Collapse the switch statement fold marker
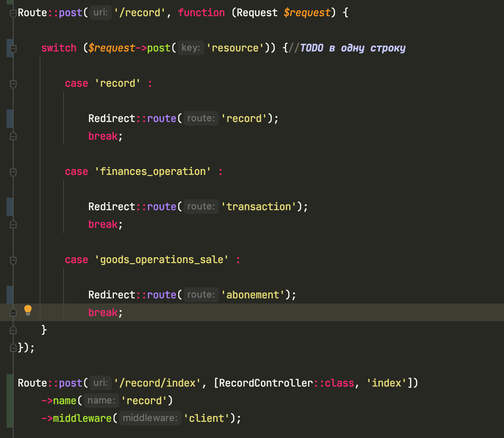 point(13,49)
